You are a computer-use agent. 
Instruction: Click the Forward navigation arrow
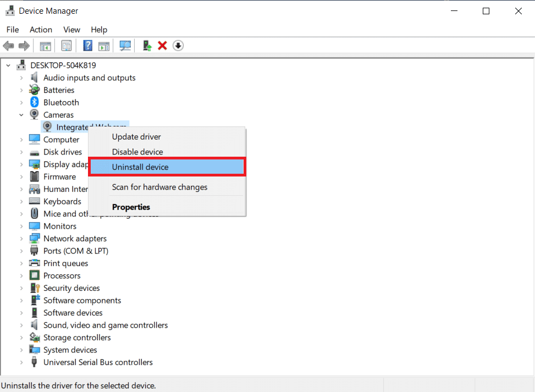point(24,46)
